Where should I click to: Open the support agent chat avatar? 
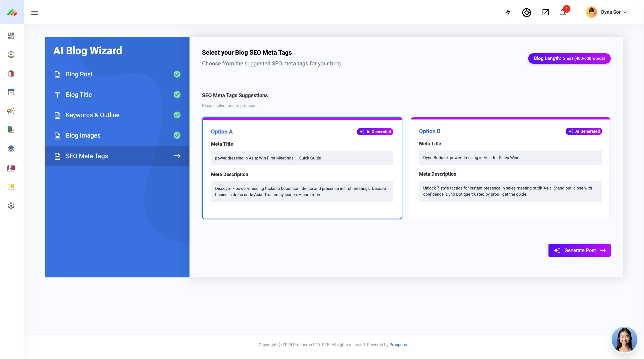624,340
